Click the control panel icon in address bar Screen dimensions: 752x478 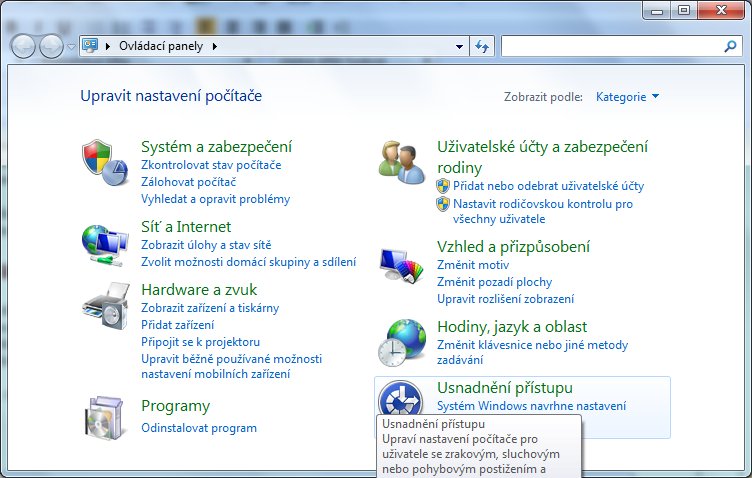[x=90, y=46]
